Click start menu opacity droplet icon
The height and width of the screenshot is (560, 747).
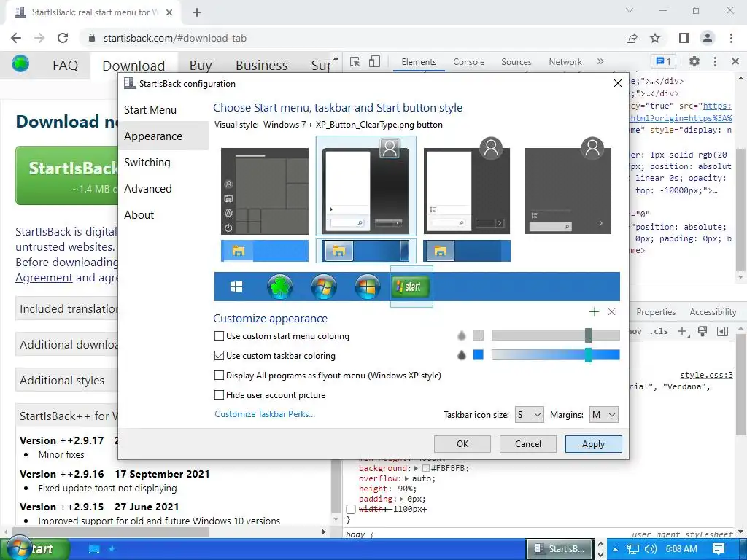click(461, 335)
